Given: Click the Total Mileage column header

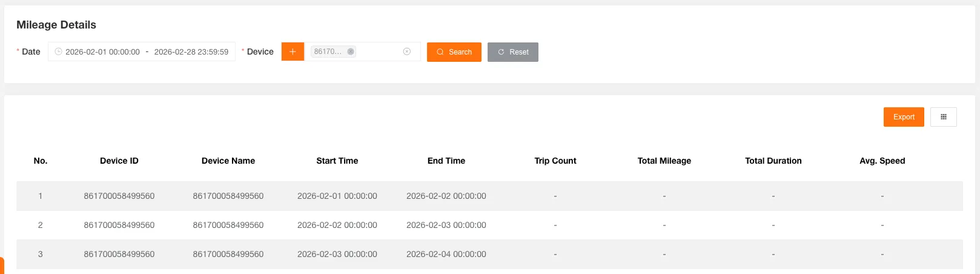Looking at the screenshot, I should tap(664, 161).
